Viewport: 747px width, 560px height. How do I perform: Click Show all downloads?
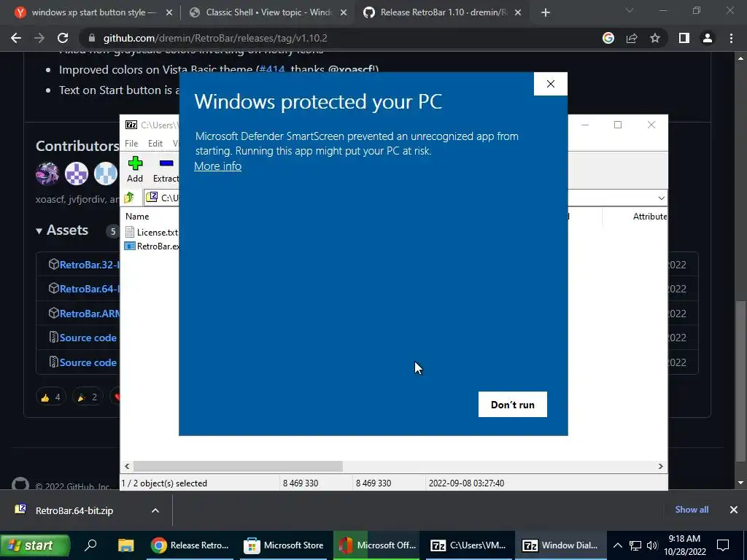tap(692, 510)
